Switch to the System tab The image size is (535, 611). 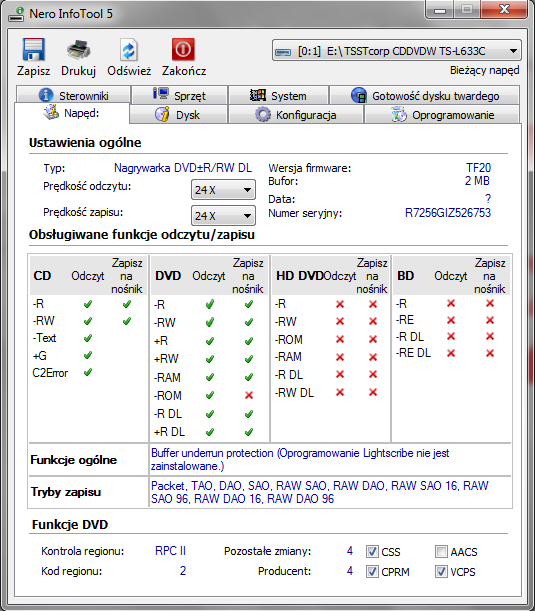point(278,95)
